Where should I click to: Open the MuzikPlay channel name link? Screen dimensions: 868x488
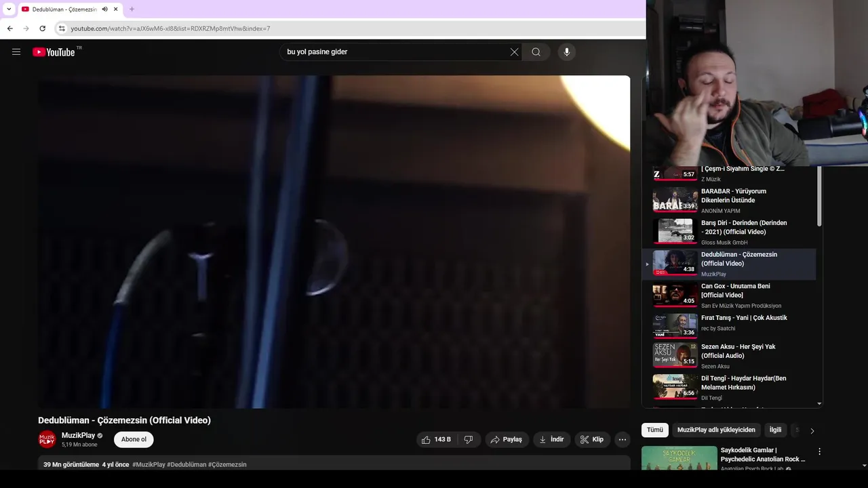click(79, 435)
